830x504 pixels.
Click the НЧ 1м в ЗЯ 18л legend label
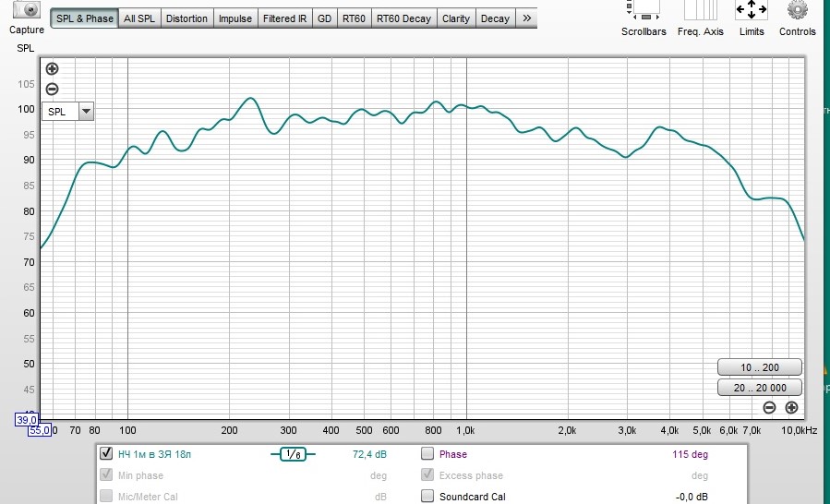[x=154, y=454]
